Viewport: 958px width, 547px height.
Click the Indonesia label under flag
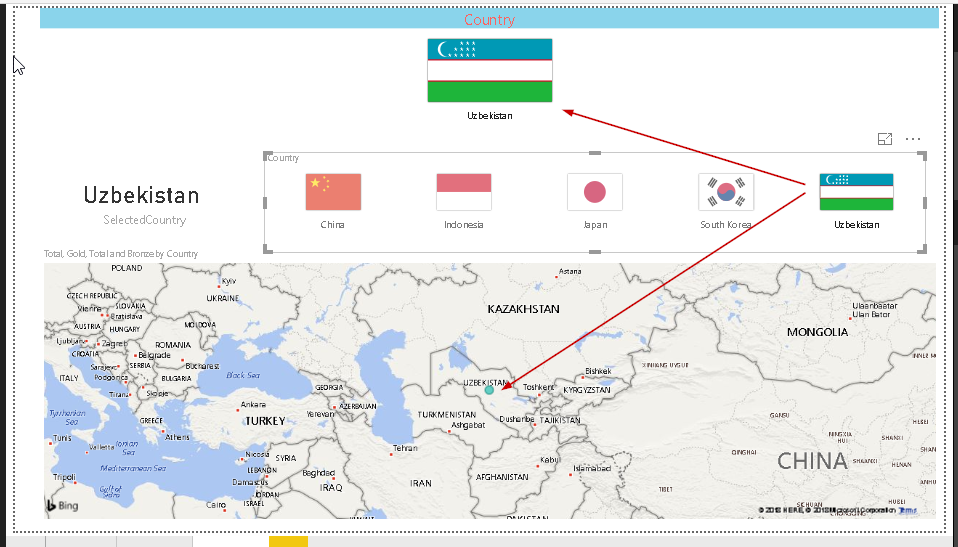click(464, 225)
